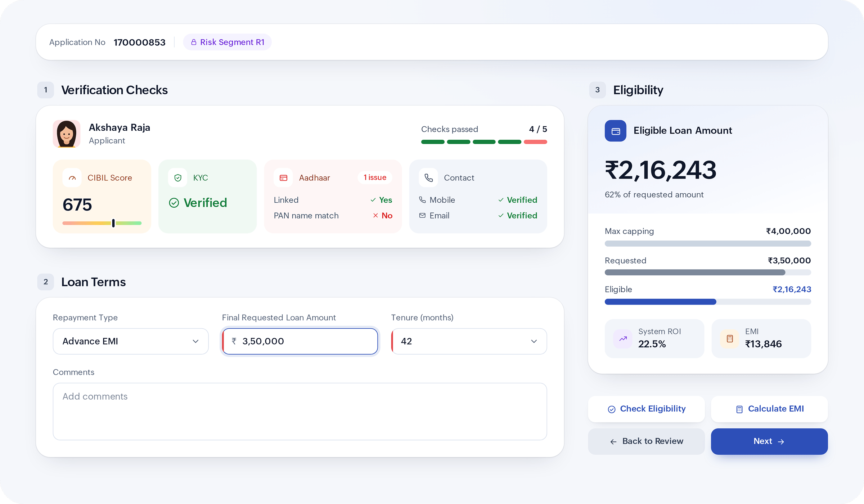Click the Requested amount progress bar
The width and height of the screenshot is (864, 504).
708,273
